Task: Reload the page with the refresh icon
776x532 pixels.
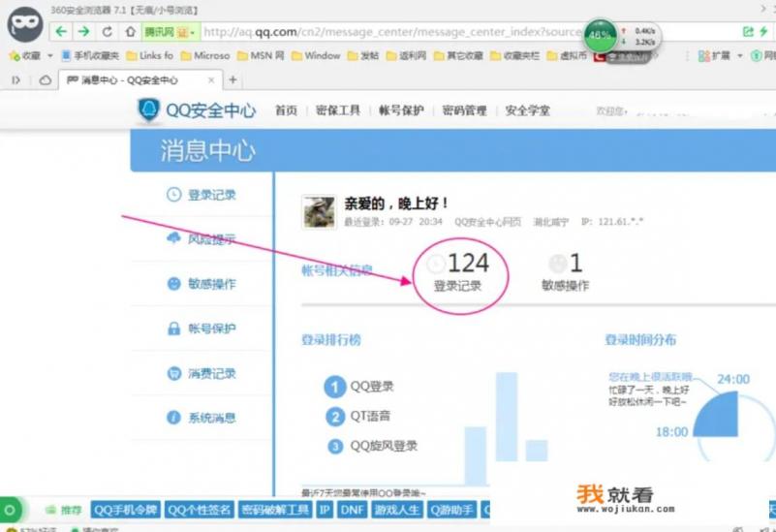Action: pyautogui.click(x=107, y=32)
